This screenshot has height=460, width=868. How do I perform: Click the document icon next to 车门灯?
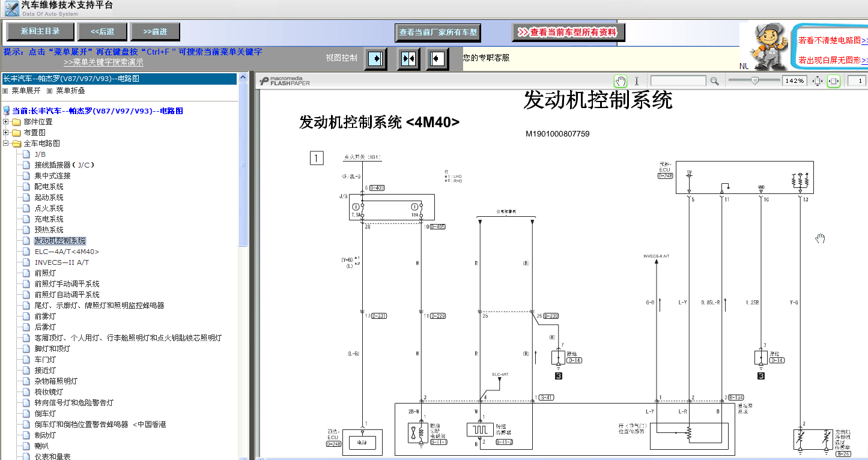26,360
